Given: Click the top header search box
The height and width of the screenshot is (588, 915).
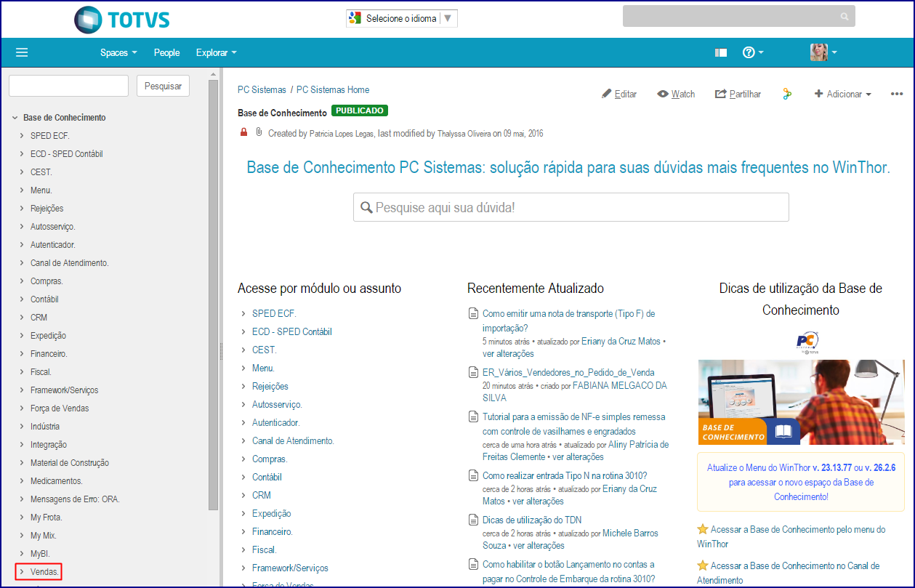Looking at the screenshot, I should click(x=738, y=16).
